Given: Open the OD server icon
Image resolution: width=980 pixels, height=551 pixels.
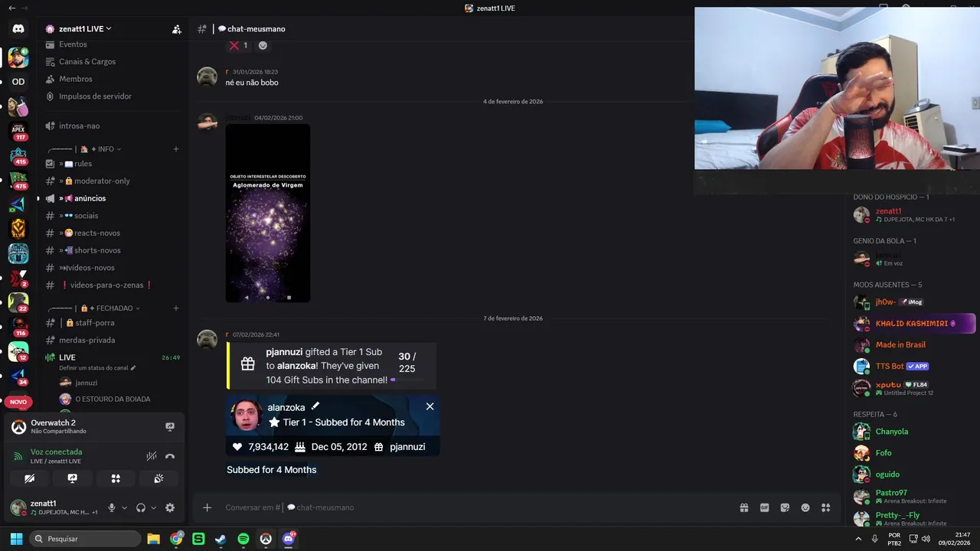Looking at the screenshot, I should 18,81.
